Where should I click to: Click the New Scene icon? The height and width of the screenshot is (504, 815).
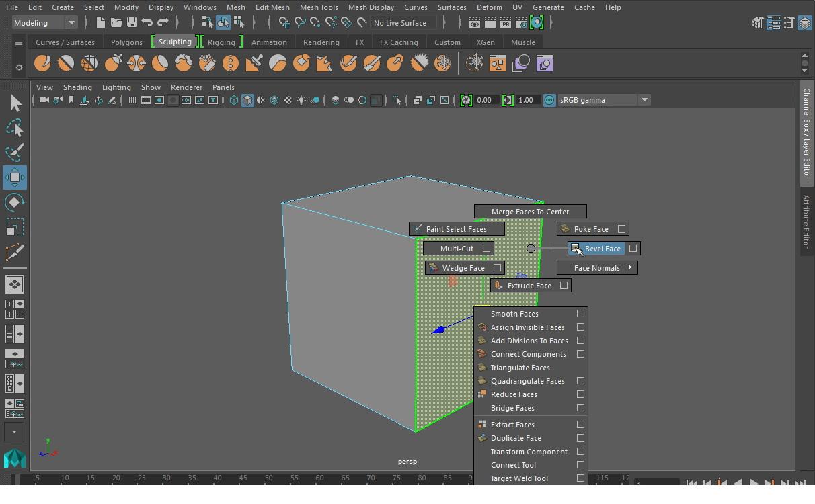pos(100,23)
